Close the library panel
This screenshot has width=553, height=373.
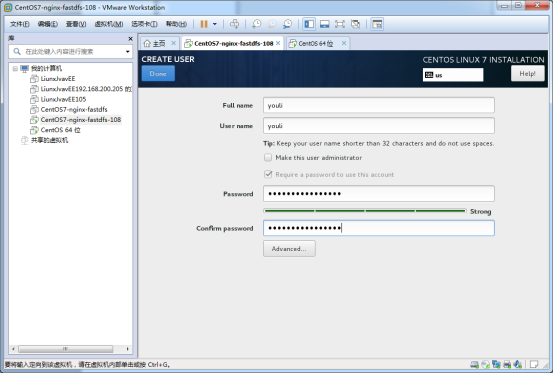click(130, 38)
